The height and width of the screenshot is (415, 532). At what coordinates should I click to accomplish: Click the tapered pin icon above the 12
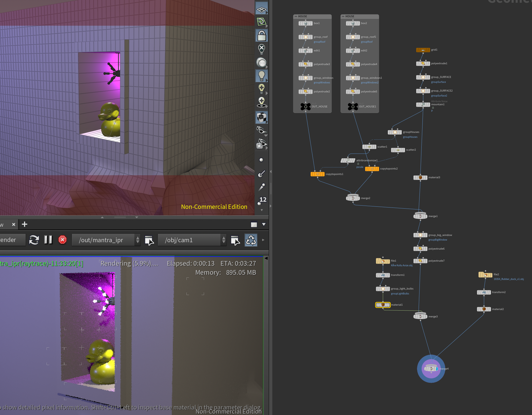coord(261,187)
